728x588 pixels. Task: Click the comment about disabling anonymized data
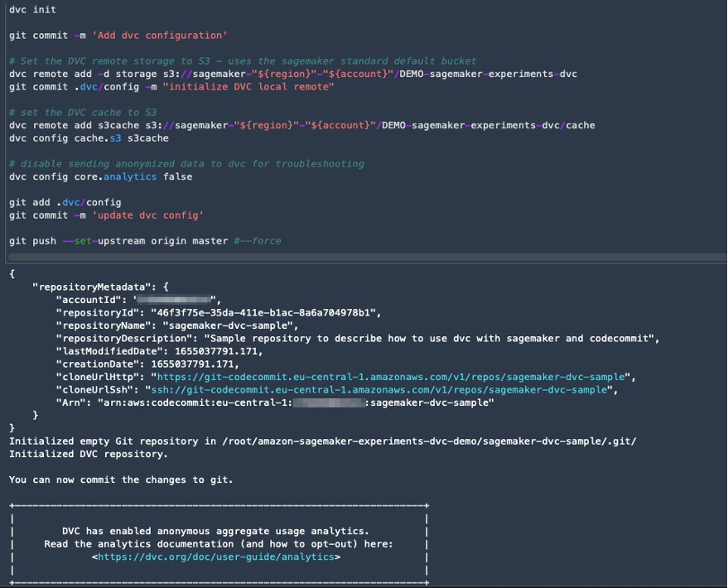click(186, 164)
